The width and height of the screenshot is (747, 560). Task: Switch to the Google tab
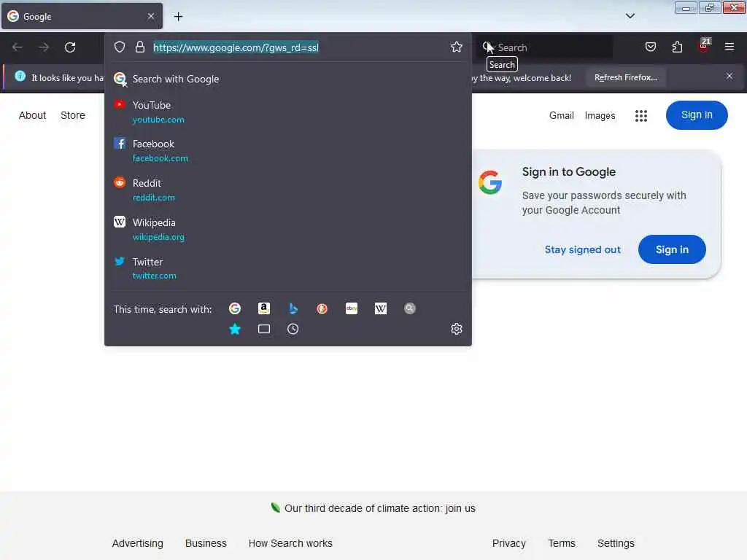coord(82,16)
